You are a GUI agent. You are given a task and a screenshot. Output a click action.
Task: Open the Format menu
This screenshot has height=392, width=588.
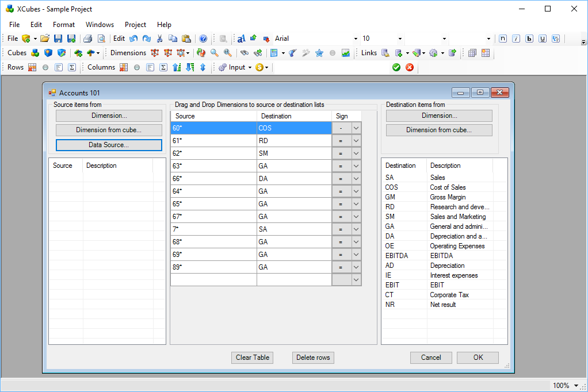pos(63,25)
